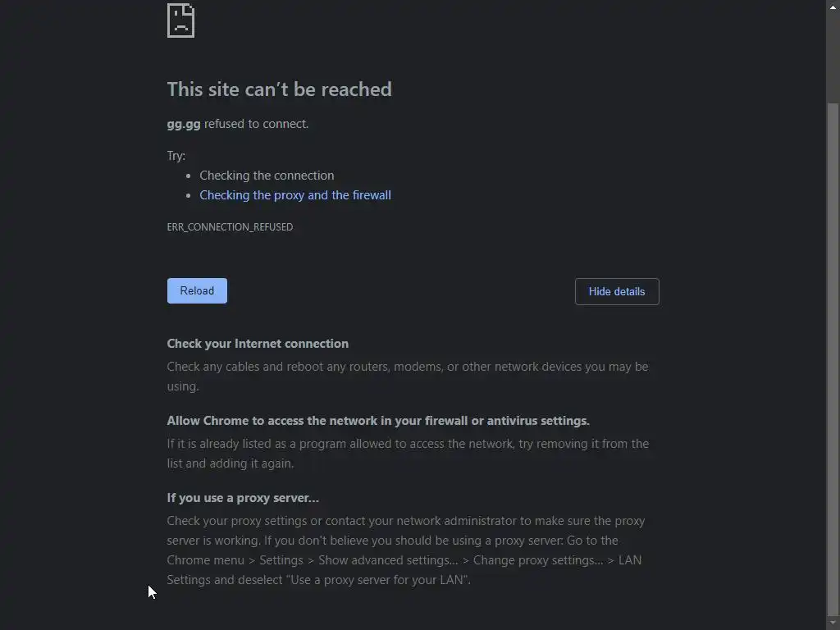
Task: Reload the page with the Reload button
Action: [x=197, y=291]
